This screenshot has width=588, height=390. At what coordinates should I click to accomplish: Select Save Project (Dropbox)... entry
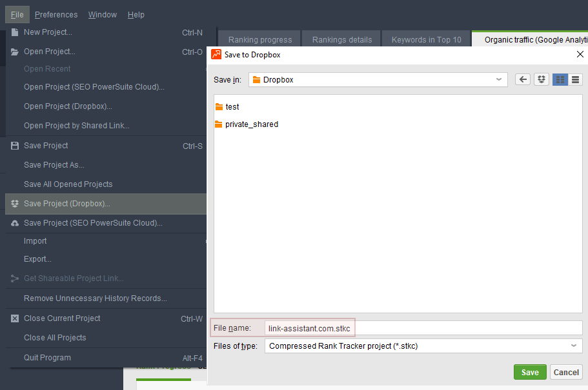[x=106, y=204]
